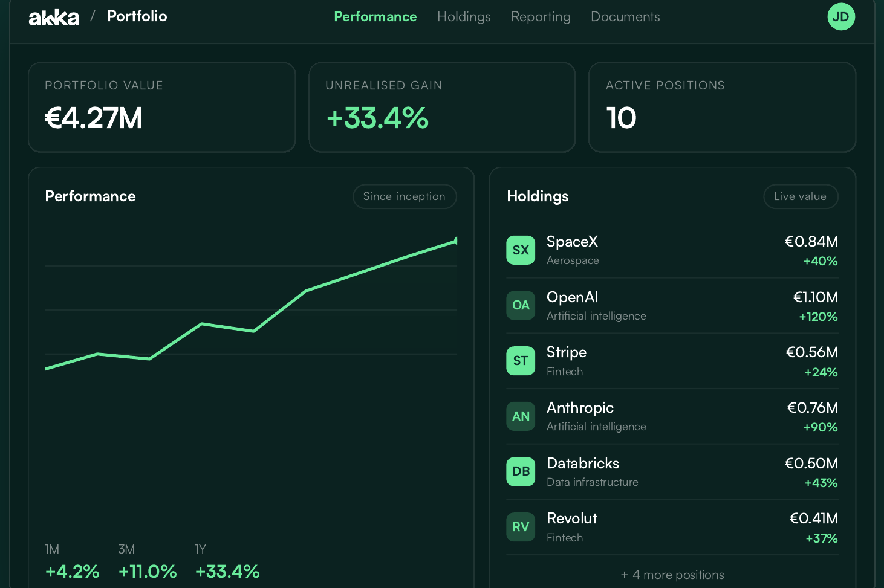Click the €0.50M Databricks value
Viewport: 884px width, 588px height.
pos(811,464)
